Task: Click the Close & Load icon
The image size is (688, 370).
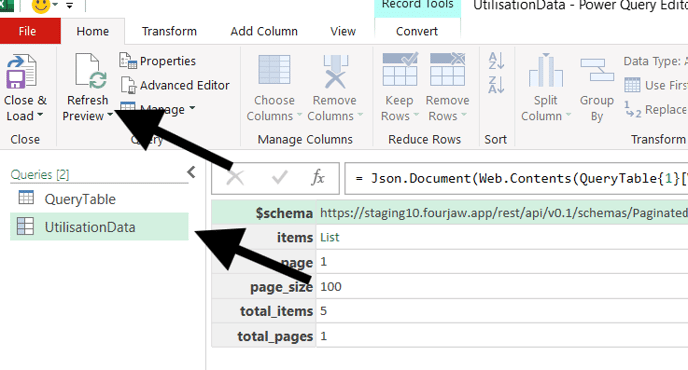Action: pos(21,71)
